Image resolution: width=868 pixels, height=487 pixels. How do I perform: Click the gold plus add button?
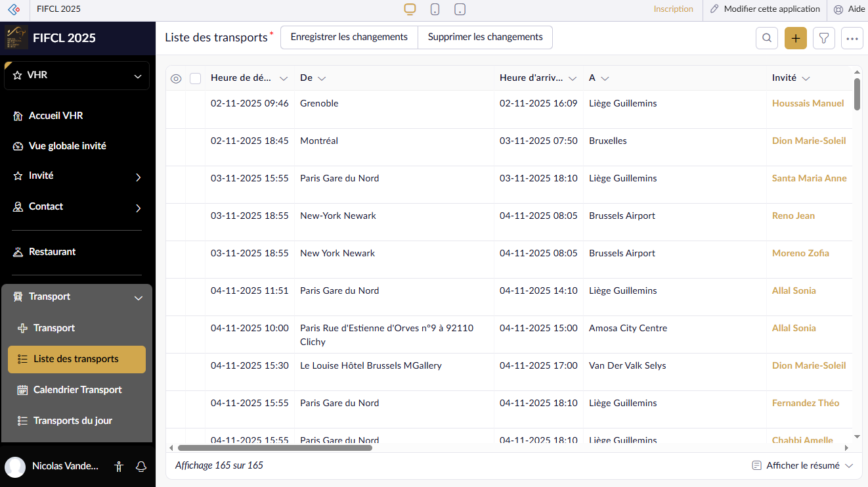tap(795, 38)
